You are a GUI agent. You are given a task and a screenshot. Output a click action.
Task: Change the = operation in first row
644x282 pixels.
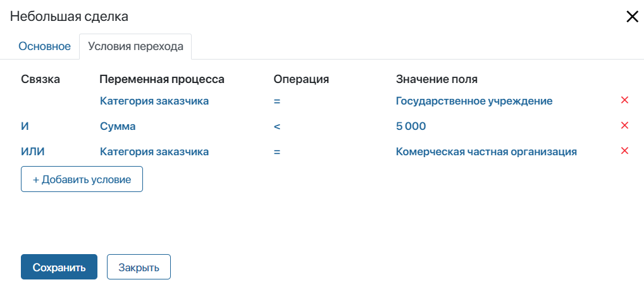[277, 101]
